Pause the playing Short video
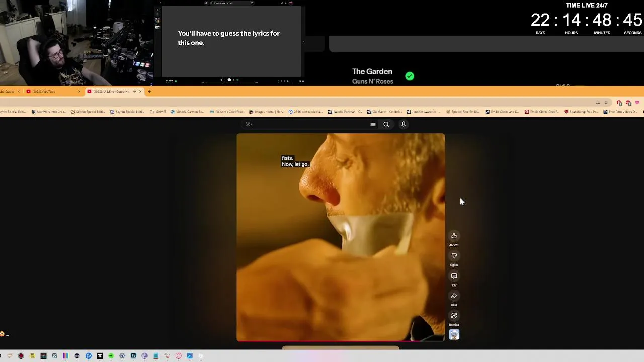 (x=341, y=237)
